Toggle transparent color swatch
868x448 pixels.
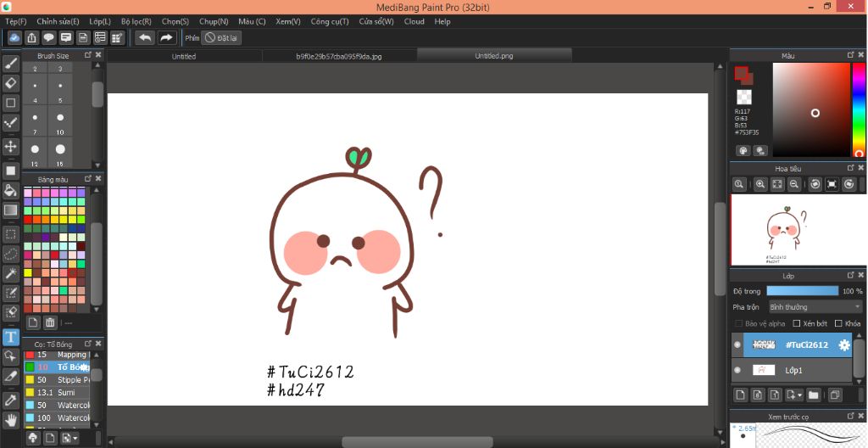(744, 97)
